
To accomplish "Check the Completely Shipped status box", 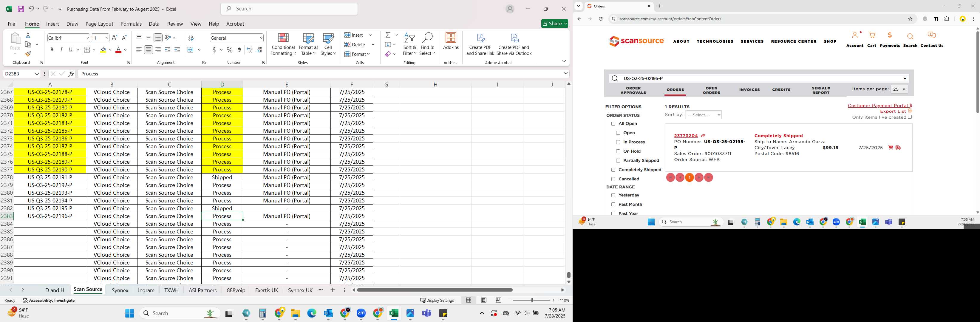I will [x=613, y=170].
